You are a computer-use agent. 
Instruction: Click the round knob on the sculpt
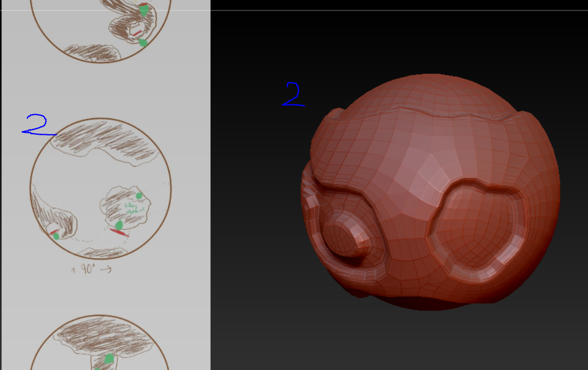click(x=347, y=235)
